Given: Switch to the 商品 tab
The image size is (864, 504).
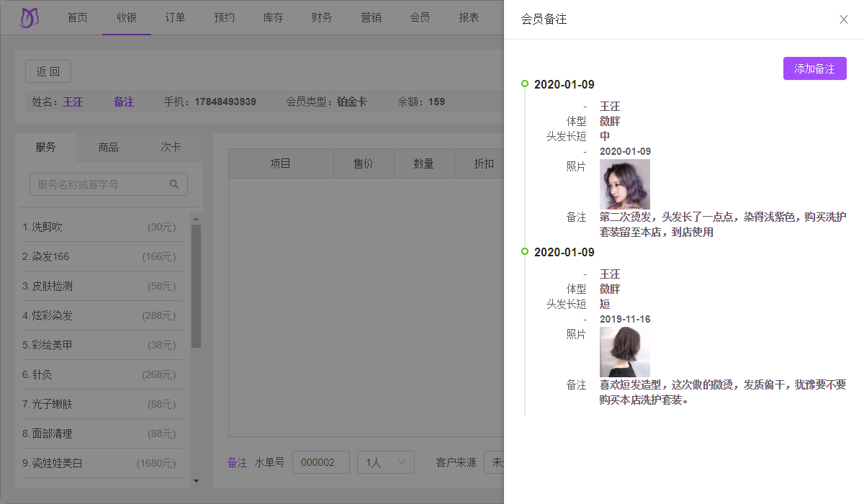Looking at the screenshot, I should pyautogui.click(x=108, y=148).
